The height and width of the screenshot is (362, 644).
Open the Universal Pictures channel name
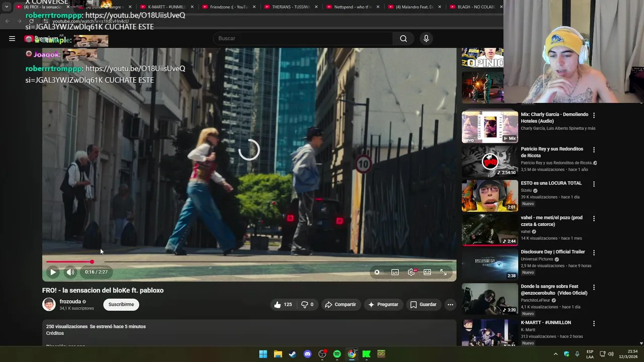[x=537, y=259]
